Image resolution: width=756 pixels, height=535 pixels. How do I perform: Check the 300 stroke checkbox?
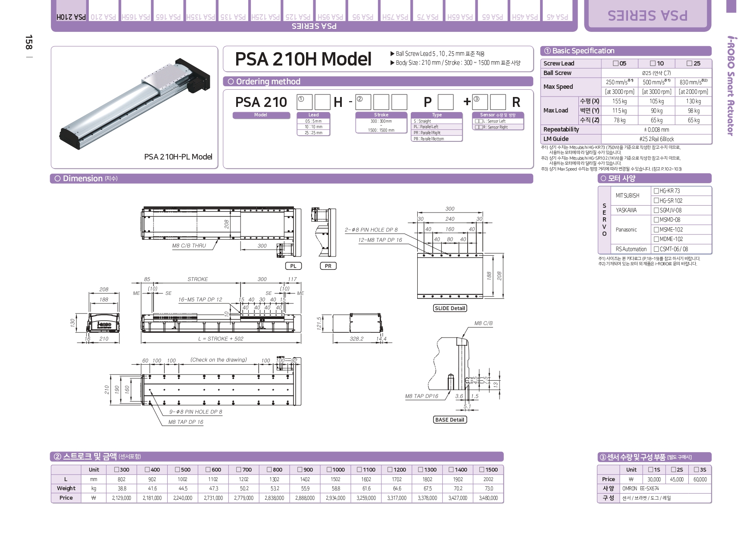(x=116, y=469)
